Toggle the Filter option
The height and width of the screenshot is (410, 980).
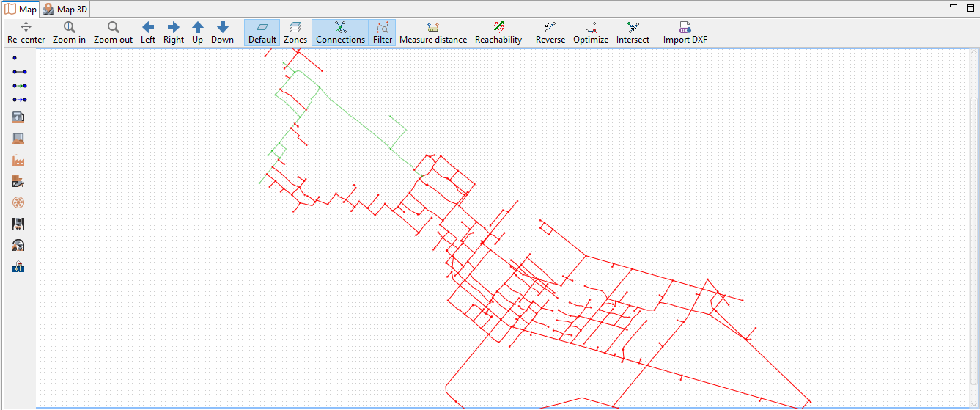tap(383, 33)
